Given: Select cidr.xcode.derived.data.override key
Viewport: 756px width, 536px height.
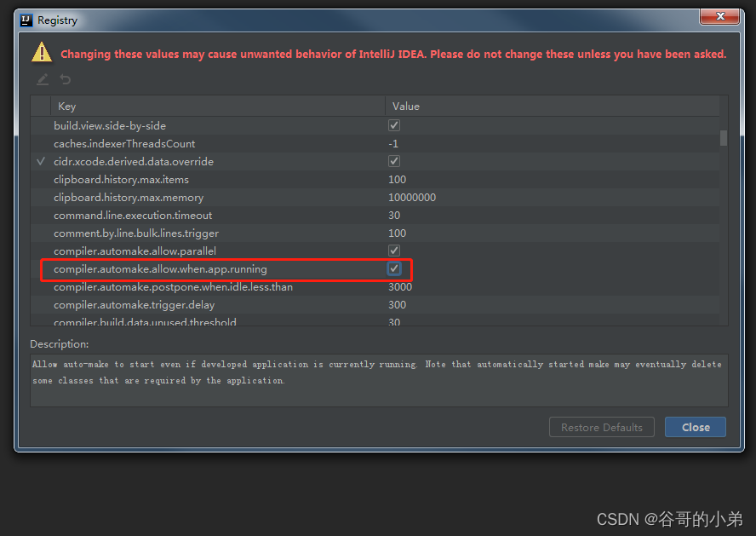Looking at the screenshot, I should click(134, 162).
